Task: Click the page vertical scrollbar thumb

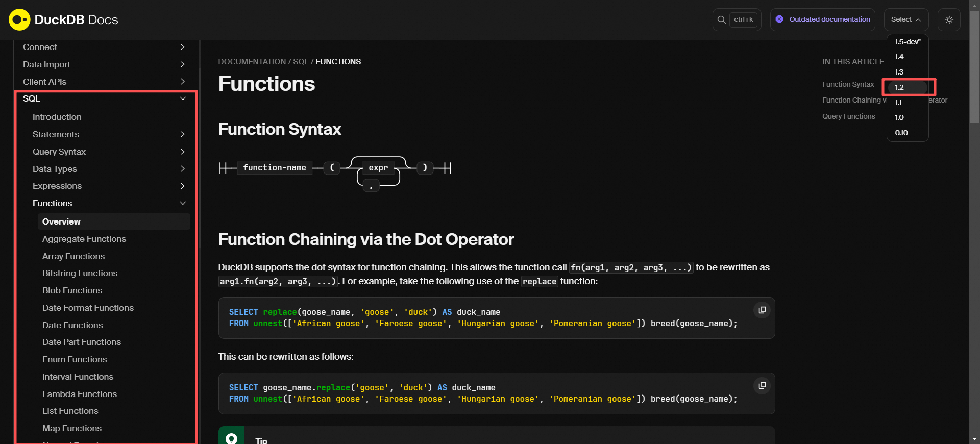Action: (x=974, y=66)
